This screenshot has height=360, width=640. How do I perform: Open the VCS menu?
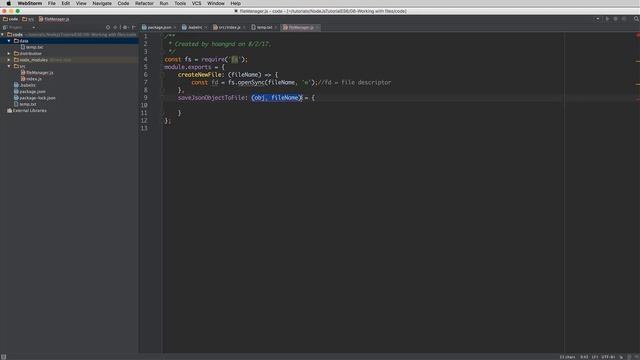pos(196,3)
